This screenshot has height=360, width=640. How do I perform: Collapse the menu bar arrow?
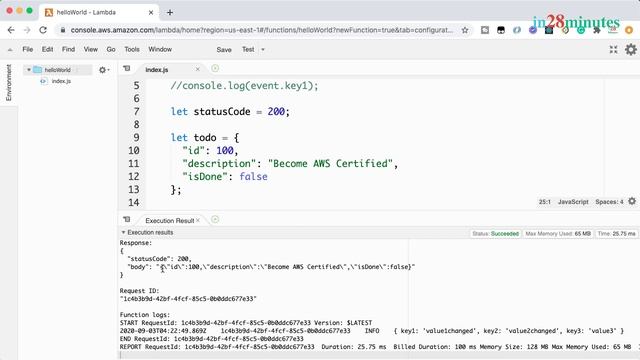pyautogui.click(x=10, y=50)
